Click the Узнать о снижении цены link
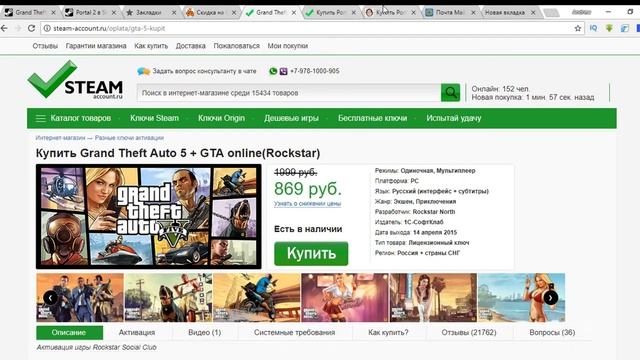Image resolution: width=640 pixels, height=360 pixels. click(307, 204)
